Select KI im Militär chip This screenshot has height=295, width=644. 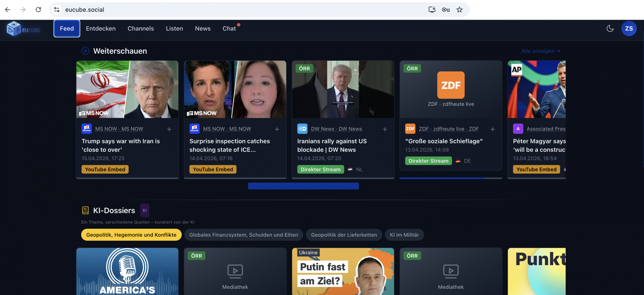click(404, 235)
